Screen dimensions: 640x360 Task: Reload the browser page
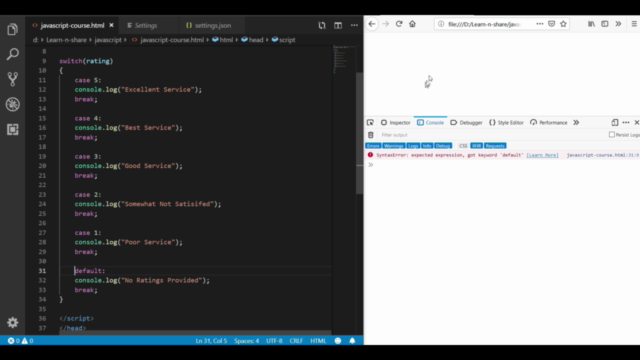point(399,24)
